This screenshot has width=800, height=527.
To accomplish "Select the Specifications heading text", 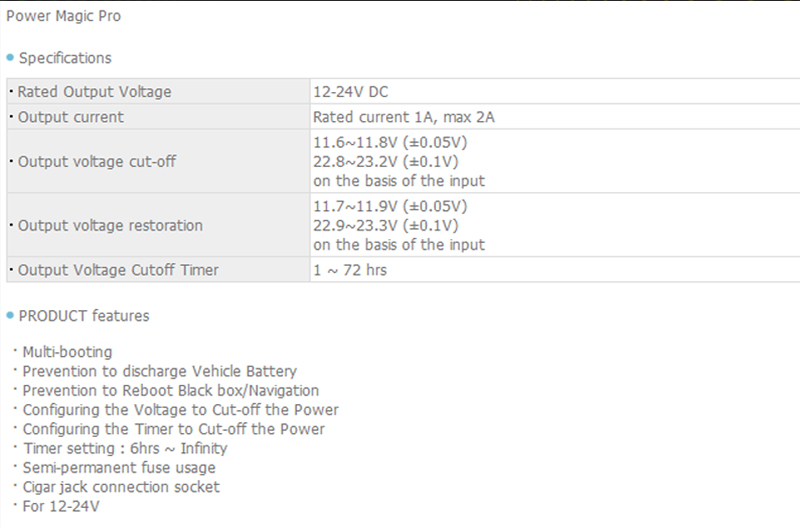I will [x=65, y=58].
